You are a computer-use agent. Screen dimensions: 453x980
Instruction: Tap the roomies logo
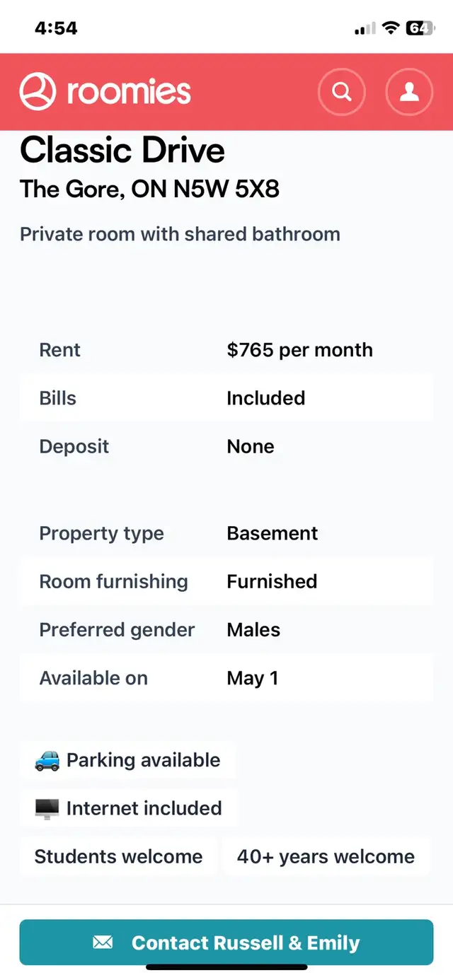pos(105,92)
